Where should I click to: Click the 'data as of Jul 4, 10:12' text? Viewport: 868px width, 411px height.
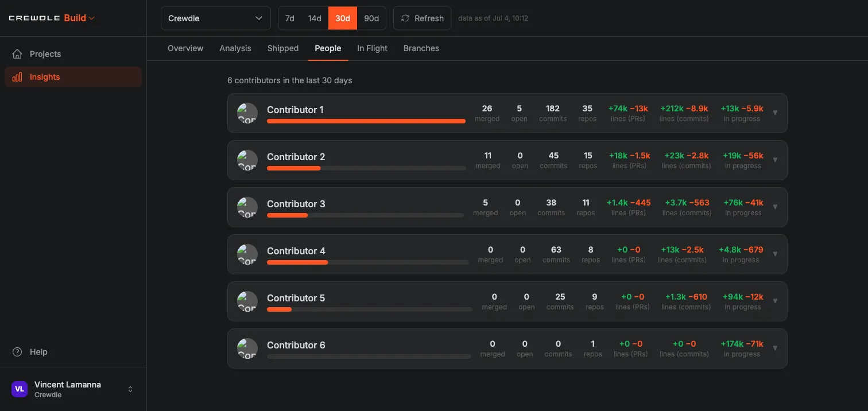click(493, 18)
